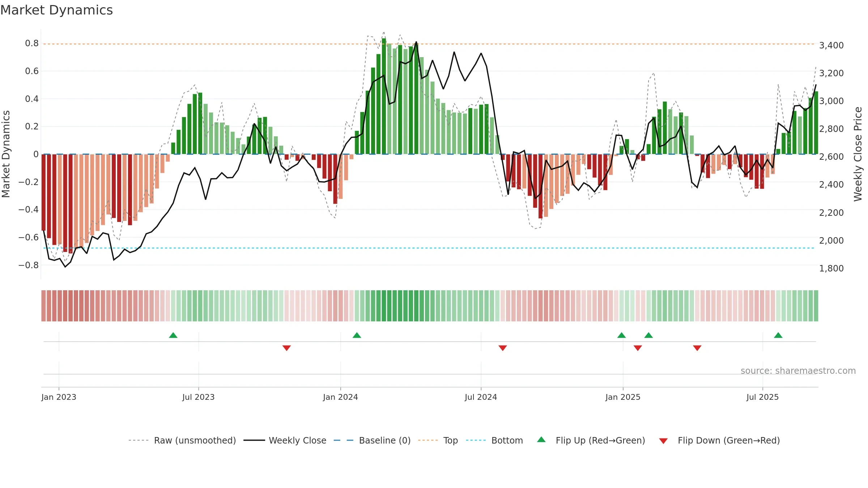This screenshot has height=488, width=868.
Task: Click the flip-up marker after Jul 2025
Action: 778,335
